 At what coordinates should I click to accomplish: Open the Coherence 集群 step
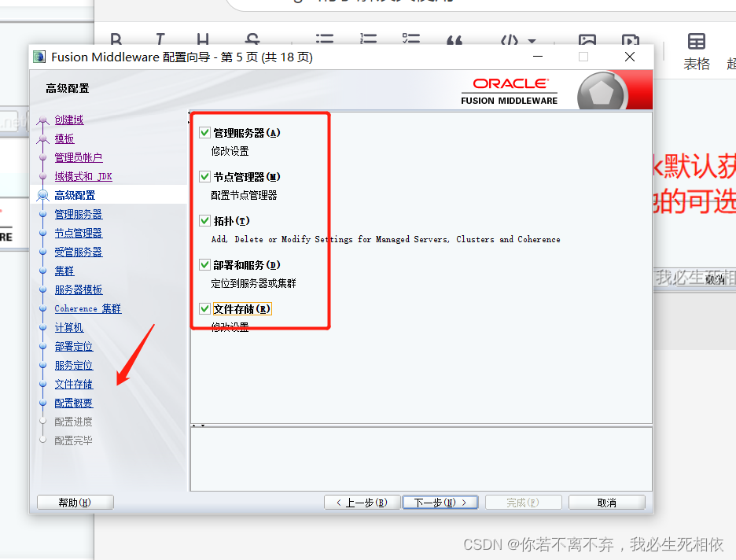pos(88,308)
